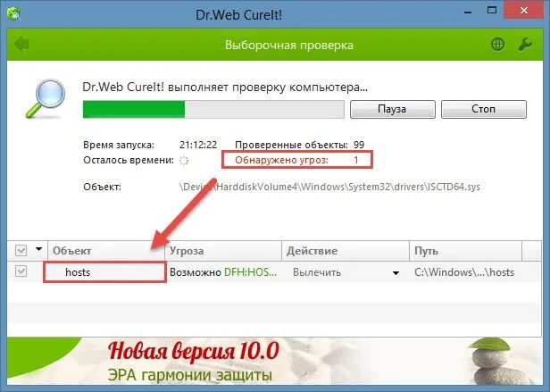
Task: Sort by the Объект column header
Action: (106, 251)
